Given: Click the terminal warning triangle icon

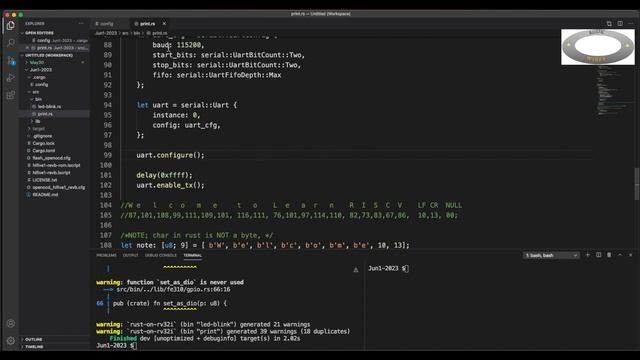Looking at the screenshot, I should pyautogui.click(x=356, y=270).
